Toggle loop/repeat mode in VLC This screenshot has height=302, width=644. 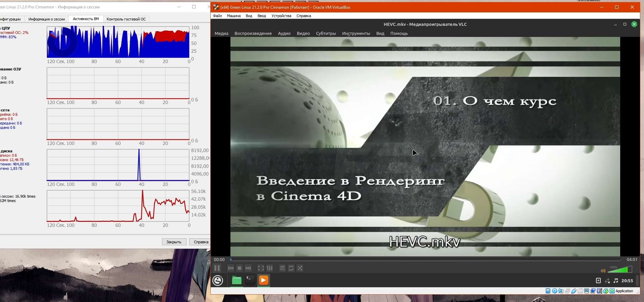[291, 268]
